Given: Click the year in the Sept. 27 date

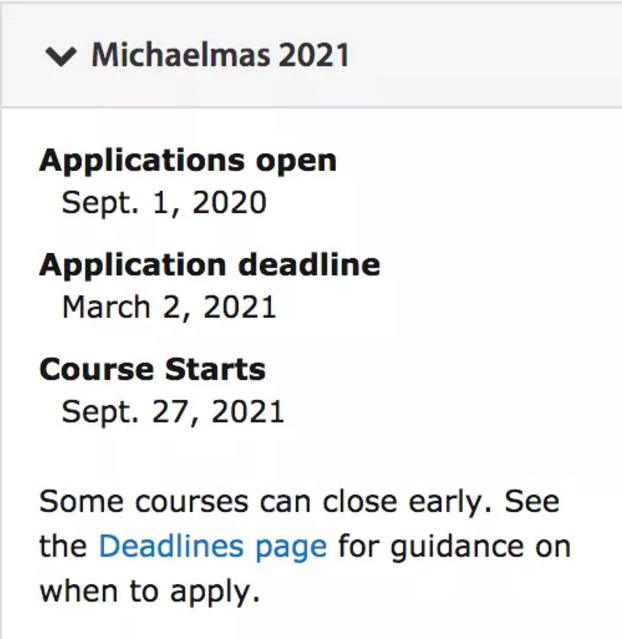Looking at the screenshot, I should tap(247, 411).
